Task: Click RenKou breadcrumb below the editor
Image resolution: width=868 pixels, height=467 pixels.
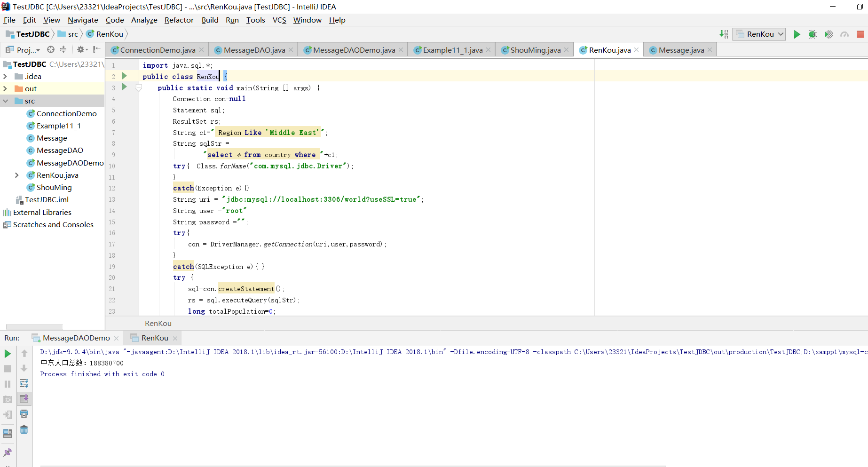Action: [x=158, y=323]
